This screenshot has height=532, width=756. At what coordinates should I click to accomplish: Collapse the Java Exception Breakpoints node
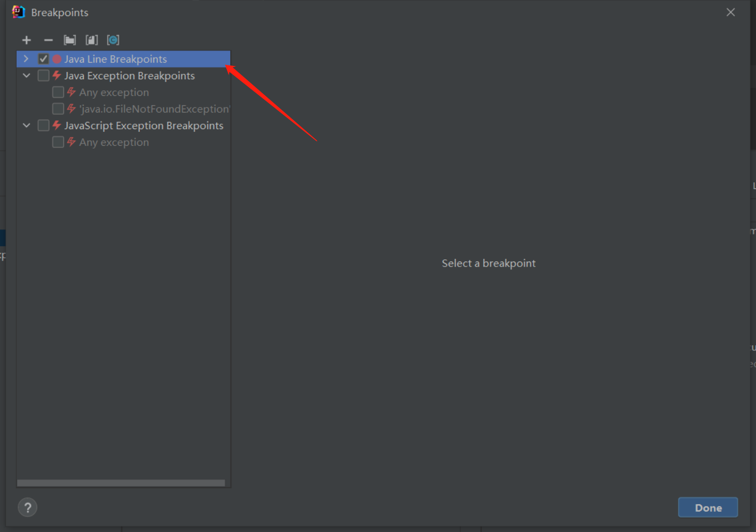coord(26,75)
